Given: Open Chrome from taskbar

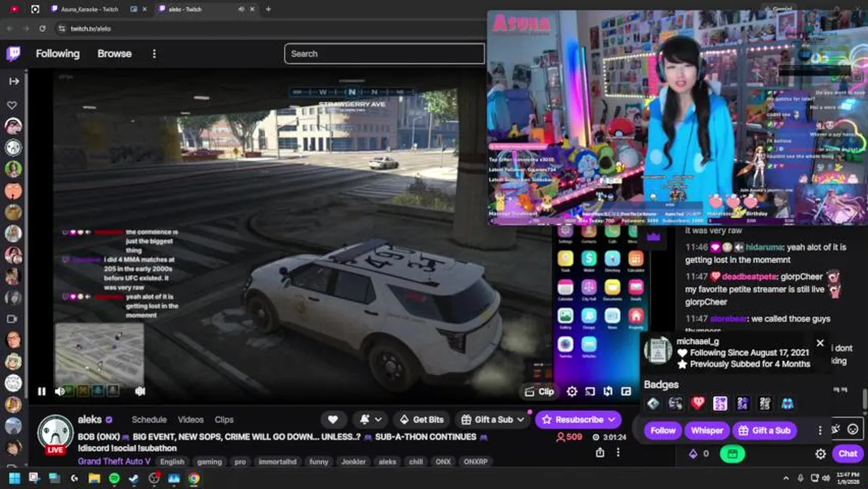Looking at the screenshot, I should [x=194, y=478].
